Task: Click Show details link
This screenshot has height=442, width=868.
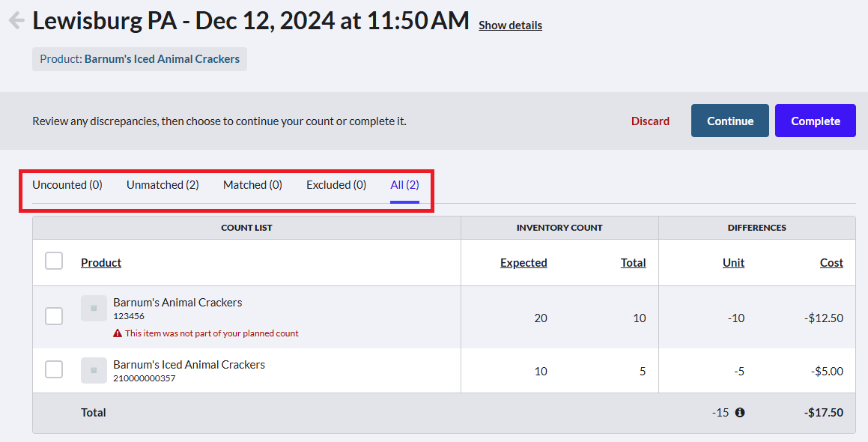Action: tap(511, 25)
